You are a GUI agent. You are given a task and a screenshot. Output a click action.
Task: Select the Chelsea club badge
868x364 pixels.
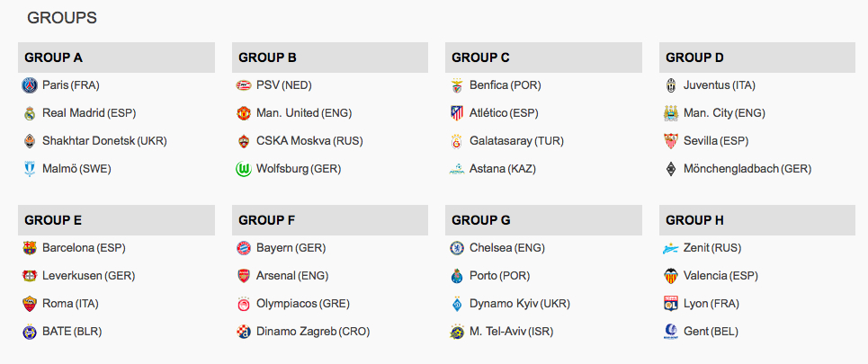457,248
